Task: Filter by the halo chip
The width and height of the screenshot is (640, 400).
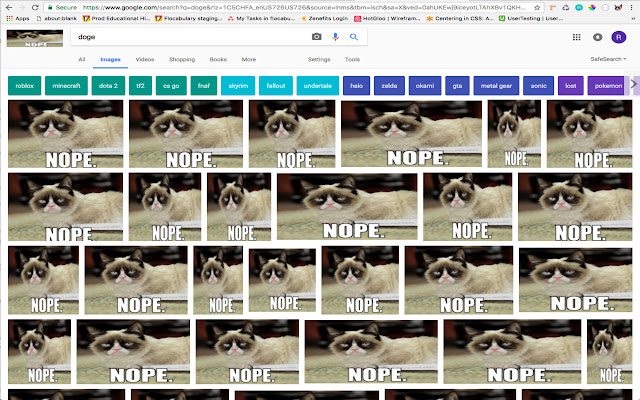Action: [356, 86]
